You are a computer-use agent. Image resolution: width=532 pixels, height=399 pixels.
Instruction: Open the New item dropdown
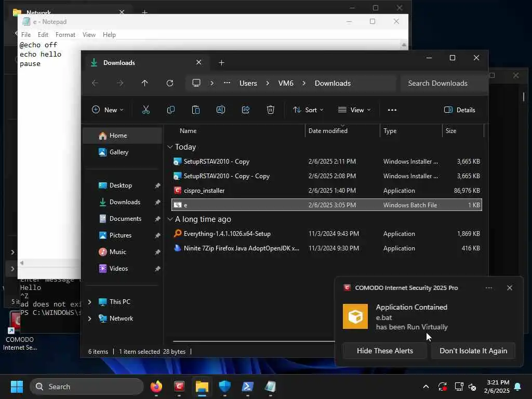tap(108, 110)
